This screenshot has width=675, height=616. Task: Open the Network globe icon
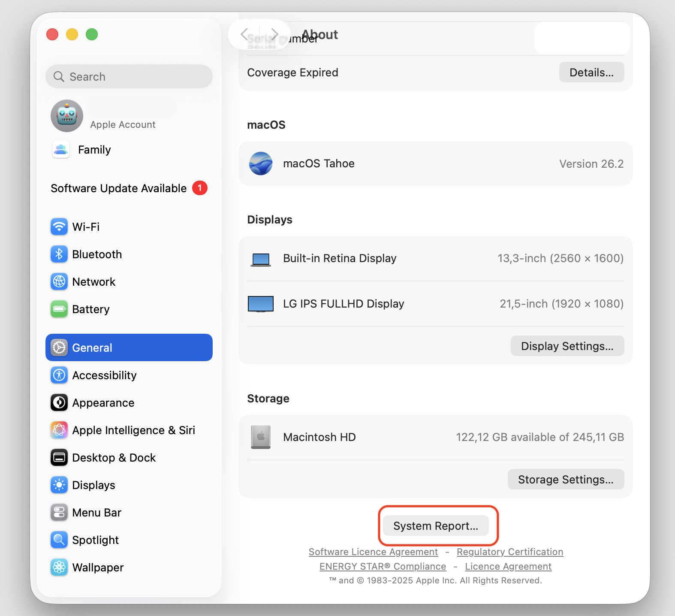[59, 281]
